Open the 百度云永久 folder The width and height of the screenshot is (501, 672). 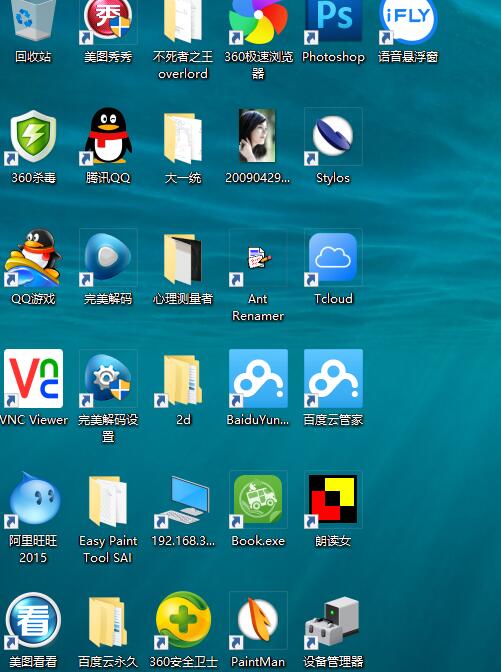[x=108, y=621]
